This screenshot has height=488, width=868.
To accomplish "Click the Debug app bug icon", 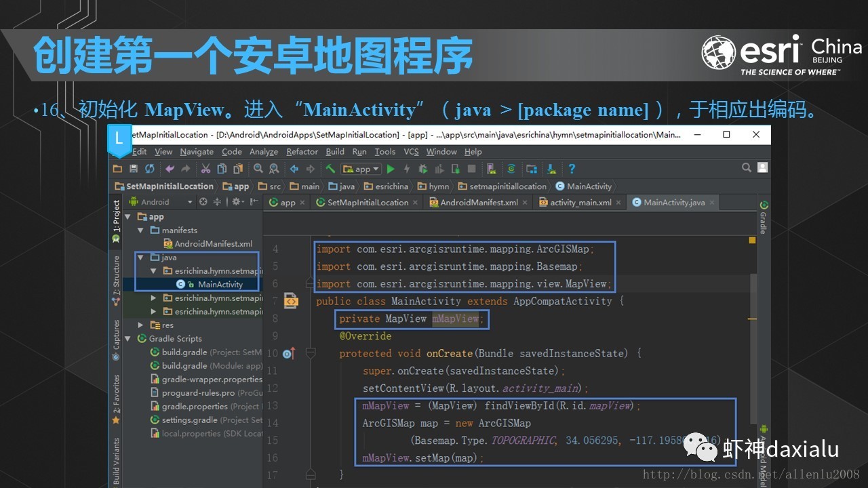I will [423, 169].
